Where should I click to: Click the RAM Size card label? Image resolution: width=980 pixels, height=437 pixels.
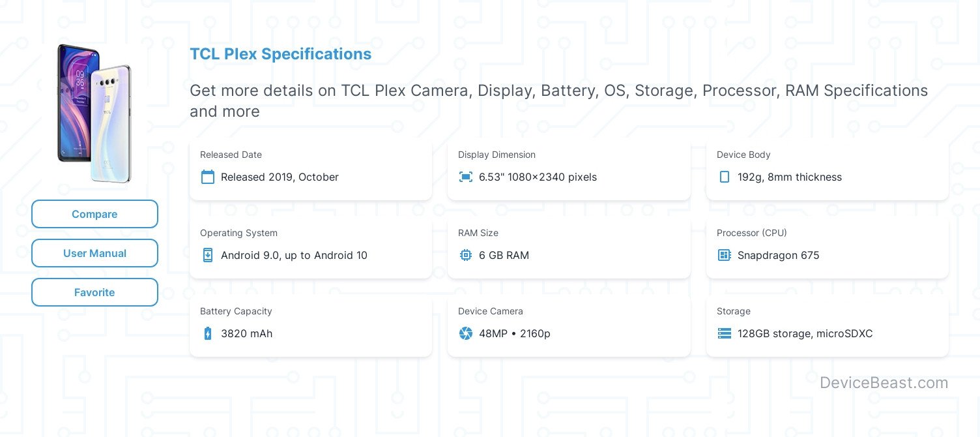pos(478,233)
